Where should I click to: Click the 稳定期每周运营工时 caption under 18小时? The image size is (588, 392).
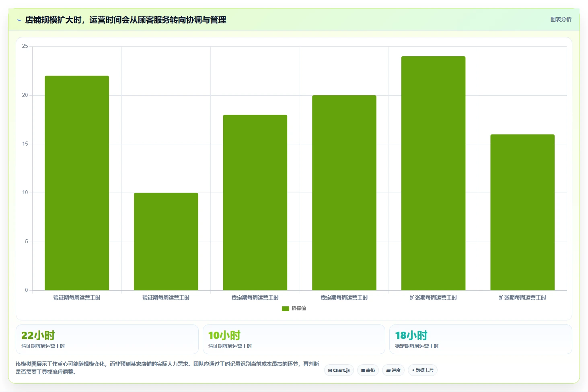pyautogui.click(x=417, y=346)
